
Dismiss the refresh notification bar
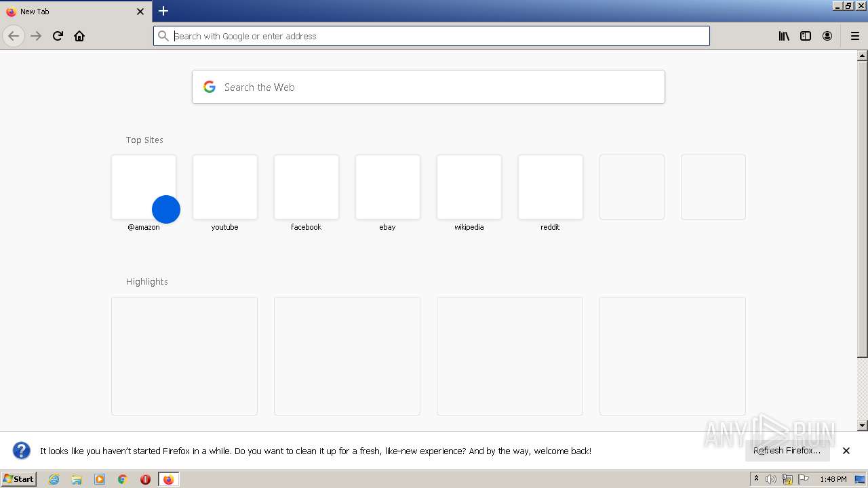click(846, 451)
